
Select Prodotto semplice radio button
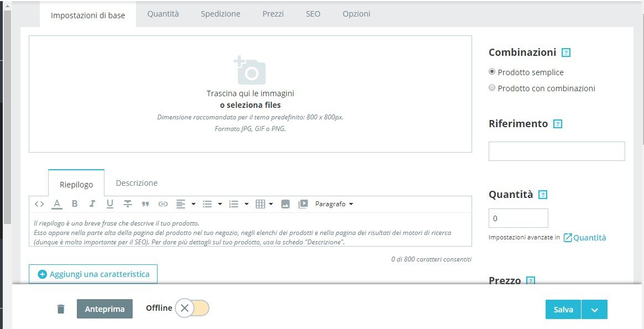point(492,71)
